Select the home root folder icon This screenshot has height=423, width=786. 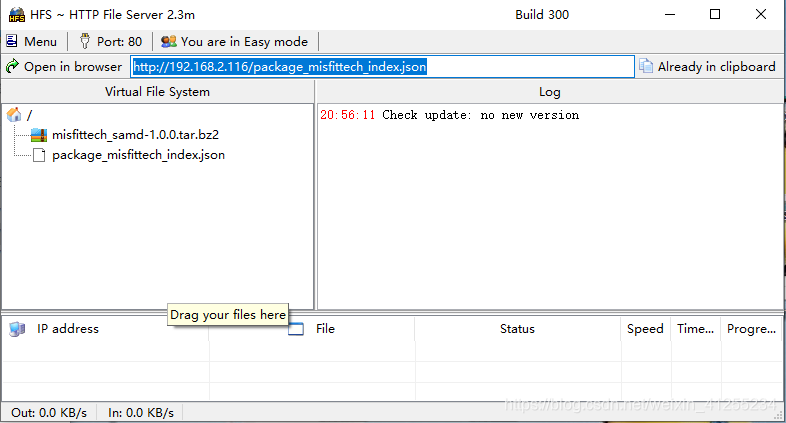[x=14, y=115]
